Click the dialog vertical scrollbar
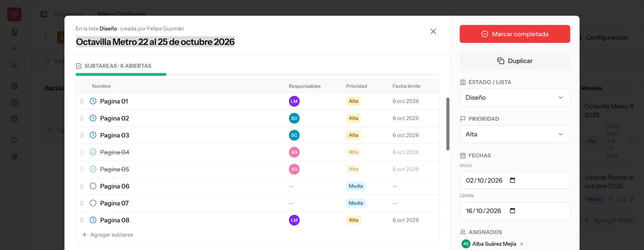This screenshot has height=250, width=644. (x=448, y=123)
